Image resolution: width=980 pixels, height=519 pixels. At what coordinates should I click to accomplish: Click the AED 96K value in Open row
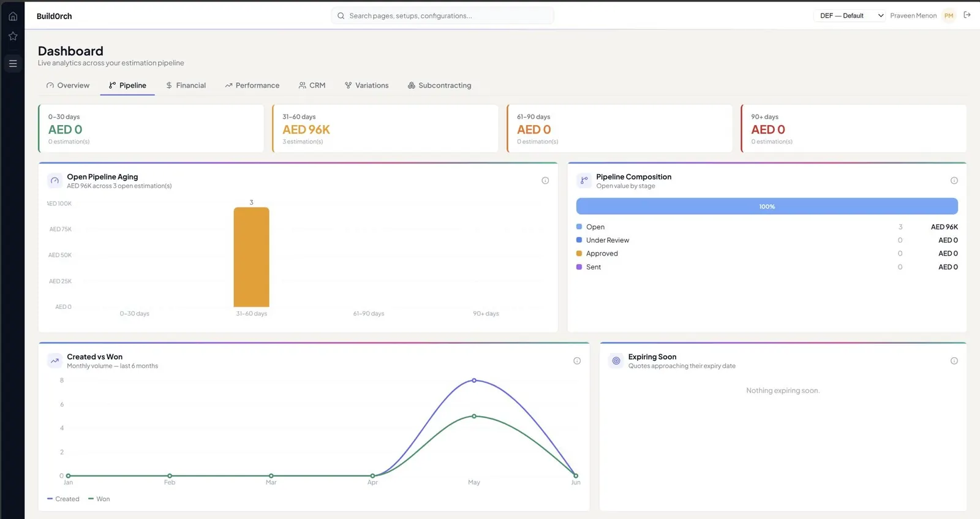[x=944, y=227]
